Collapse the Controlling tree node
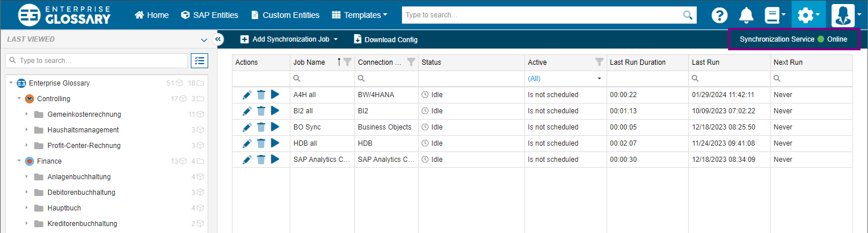Screen dimensions: 868x233 point(19,99)
